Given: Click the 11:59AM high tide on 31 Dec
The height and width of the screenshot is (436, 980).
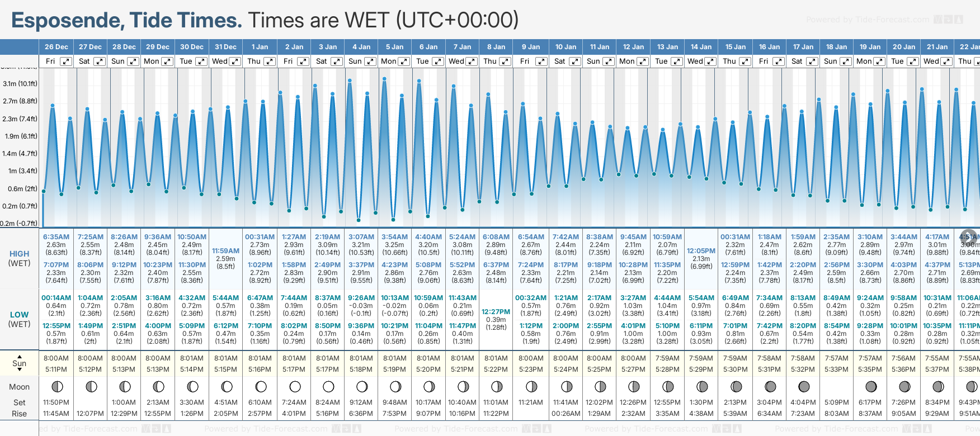Looking at the screenshot, I should (225, 251).
